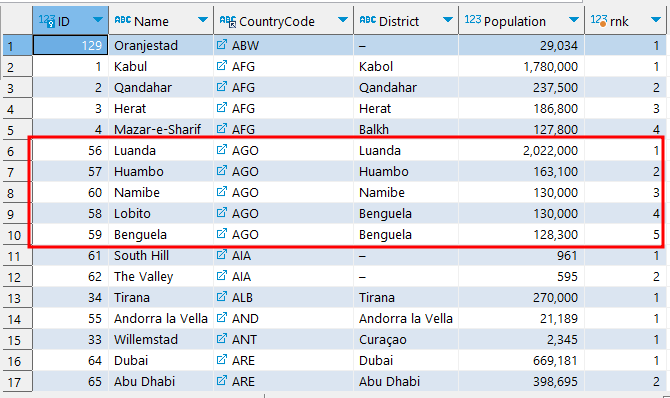Select the Mazar-e-Sharif name cell
670x398 pixels.
(161, 129)
